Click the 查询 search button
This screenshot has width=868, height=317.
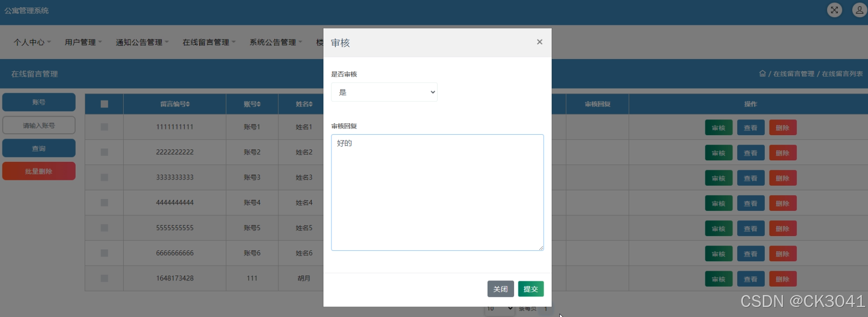39,149
